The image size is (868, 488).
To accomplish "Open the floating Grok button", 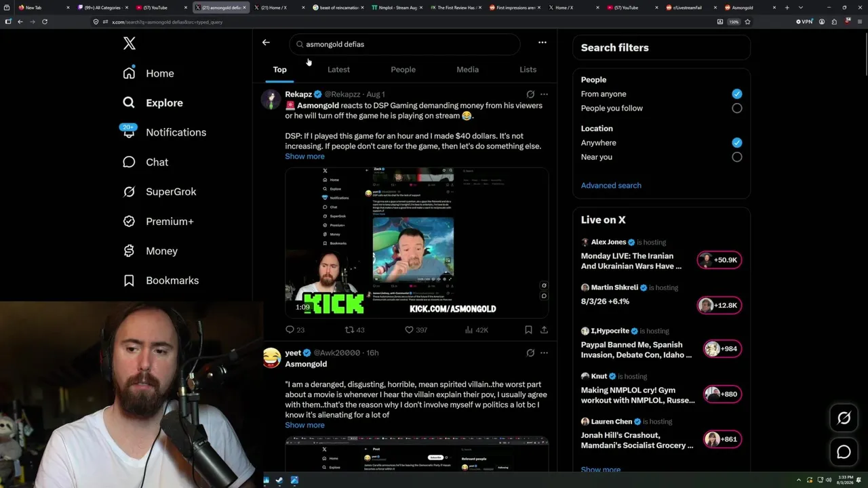I will coord(844,418).
